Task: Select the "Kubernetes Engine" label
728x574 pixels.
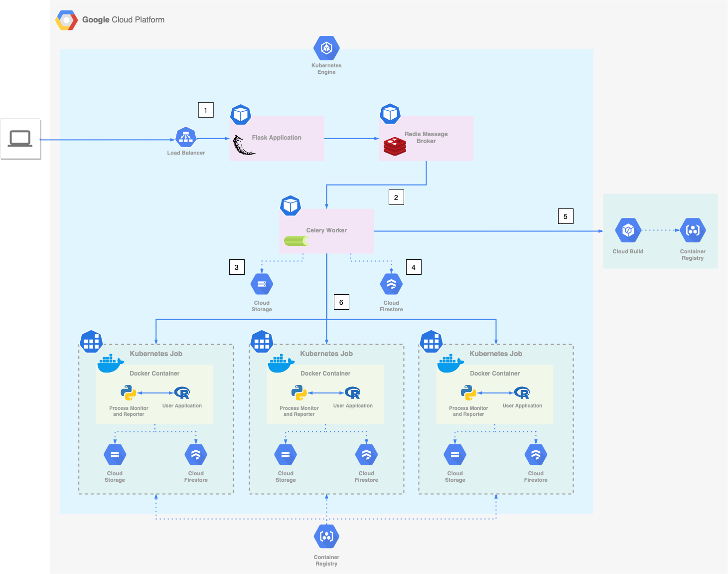Action: point(326,69)
